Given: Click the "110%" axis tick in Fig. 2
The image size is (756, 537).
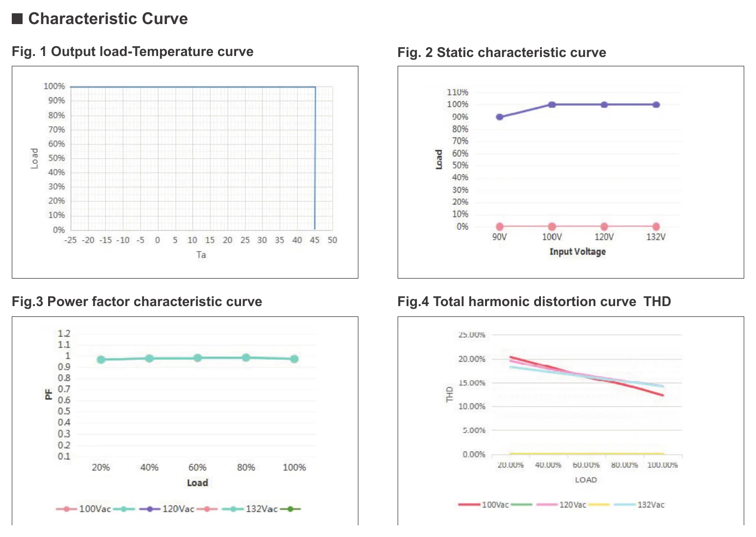Looking at the screenshot, I should point(458,92).
